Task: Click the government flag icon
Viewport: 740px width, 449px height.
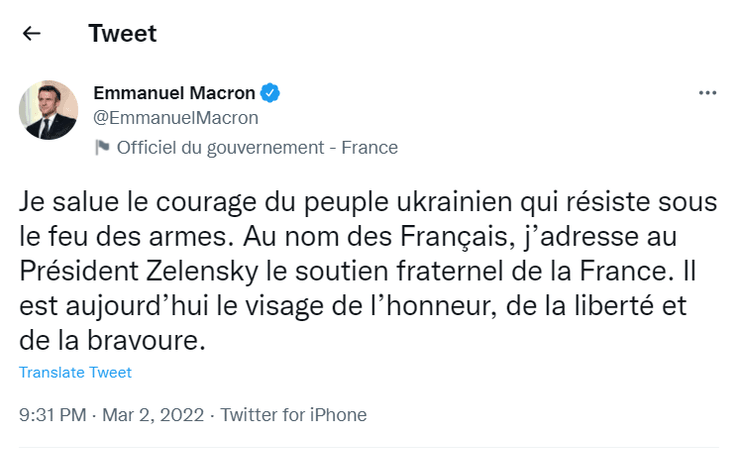Action: pyautogui.click(x=102, y=148)
